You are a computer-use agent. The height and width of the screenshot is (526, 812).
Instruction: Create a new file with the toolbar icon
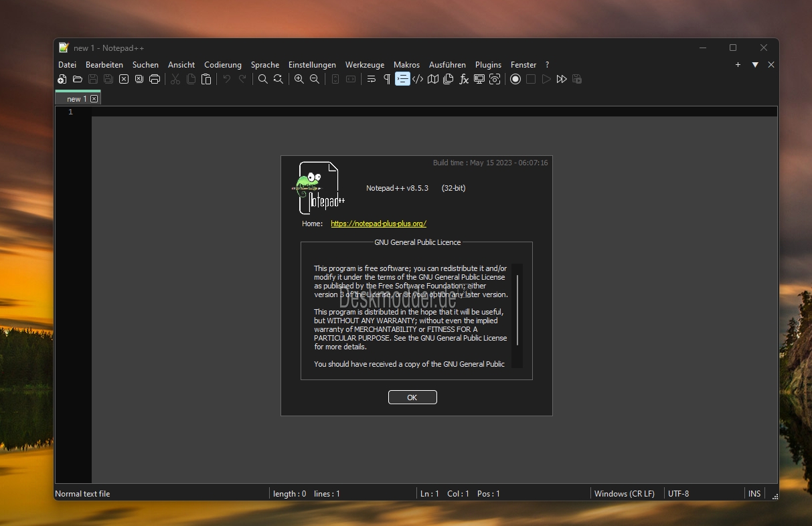[62, 79]
